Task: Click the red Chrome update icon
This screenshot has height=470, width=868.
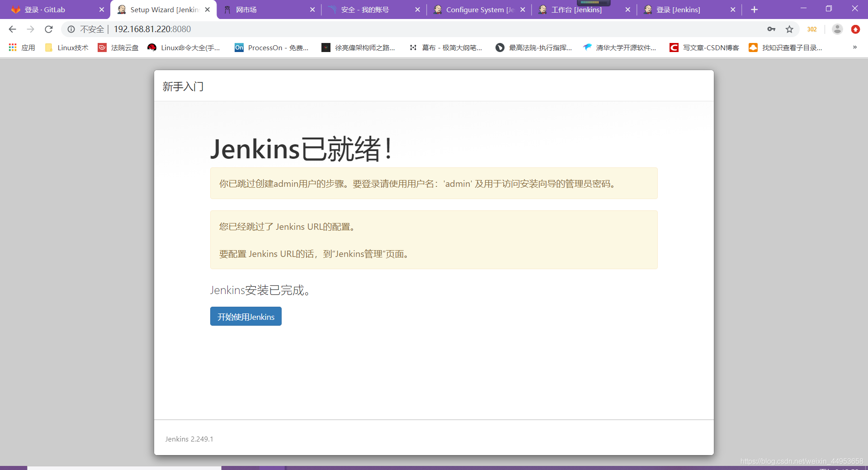Action: (855, 29)
